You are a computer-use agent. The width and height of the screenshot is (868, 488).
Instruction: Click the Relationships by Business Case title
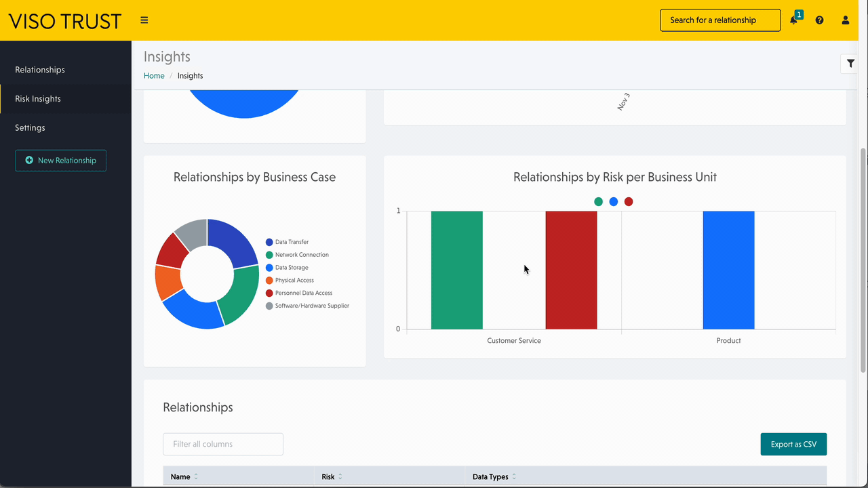pyautogui.click(x=254, y=178)
